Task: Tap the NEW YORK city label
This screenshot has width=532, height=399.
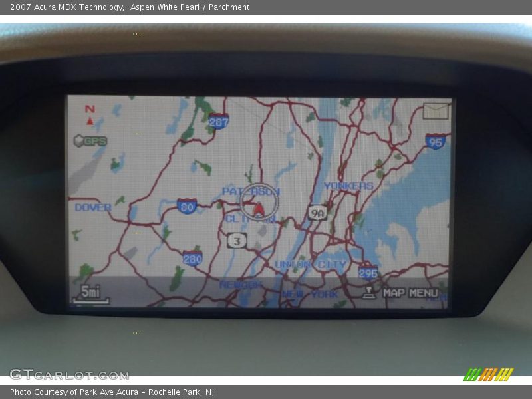Action: pos(310,294)
